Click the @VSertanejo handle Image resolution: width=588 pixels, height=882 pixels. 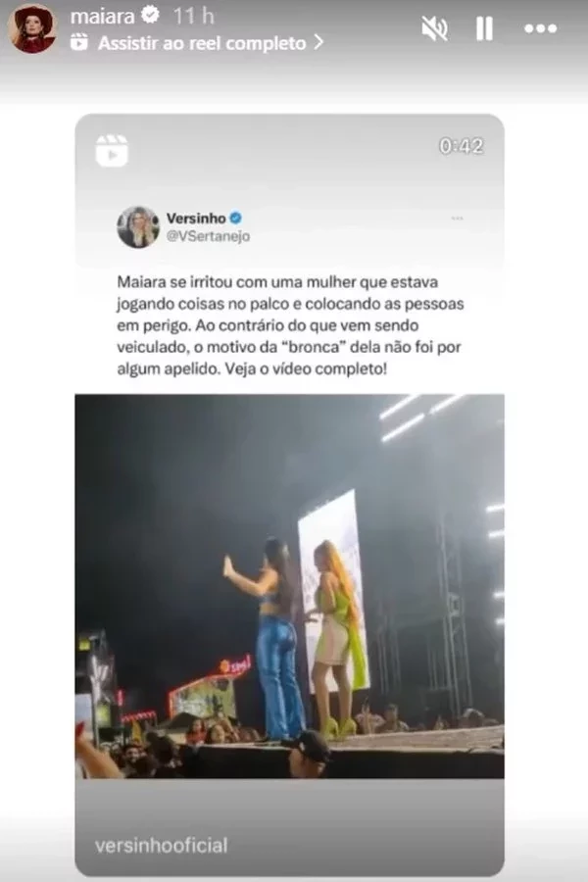pos(208,236)
